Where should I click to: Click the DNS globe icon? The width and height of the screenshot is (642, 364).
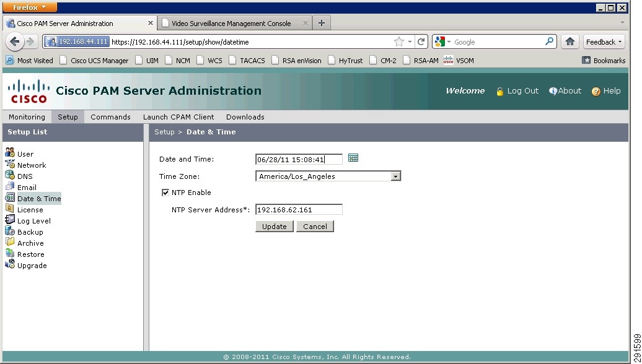[x=10, y=175]
